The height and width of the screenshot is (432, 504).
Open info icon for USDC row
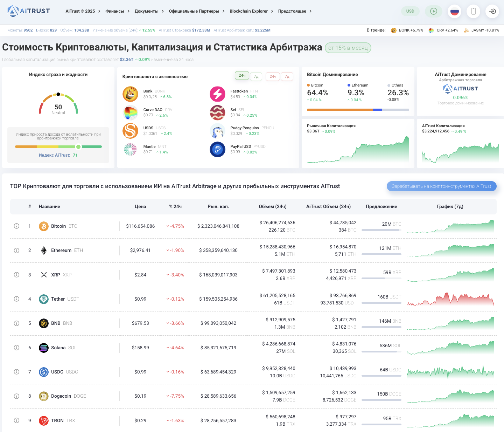(16, 372)
